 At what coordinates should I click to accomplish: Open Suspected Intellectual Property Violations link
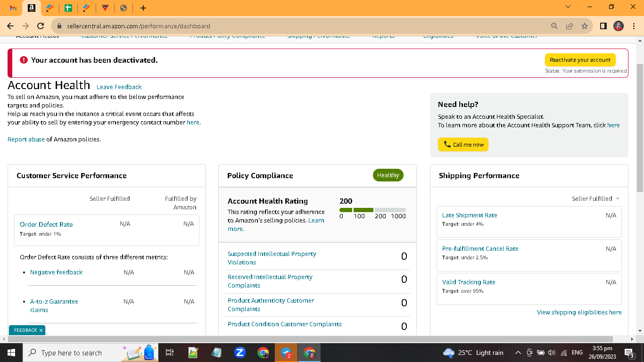pyautogui.click(x=272, y=258)
